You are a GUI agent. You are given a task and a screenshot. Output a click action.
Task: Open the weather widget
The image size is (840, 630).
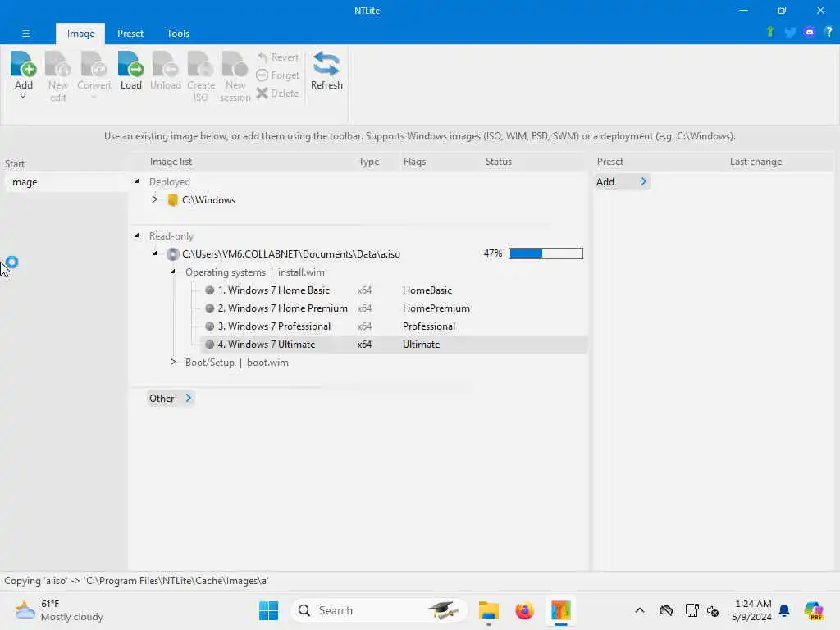point(59,610)
